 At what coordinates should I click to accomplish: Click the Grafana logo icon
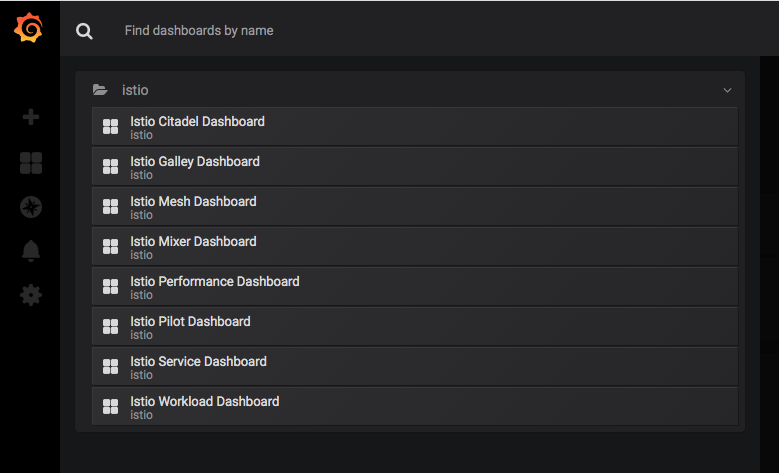pos(28,30)
